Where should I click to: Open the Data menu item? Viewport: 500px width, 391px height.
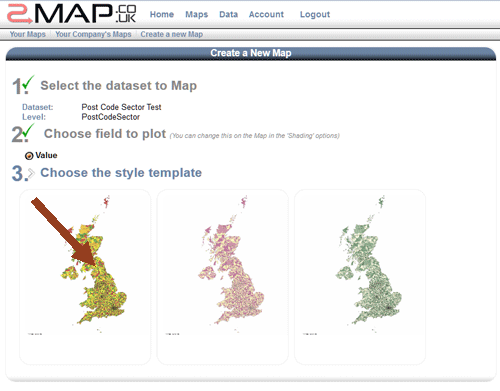(229, 14)
